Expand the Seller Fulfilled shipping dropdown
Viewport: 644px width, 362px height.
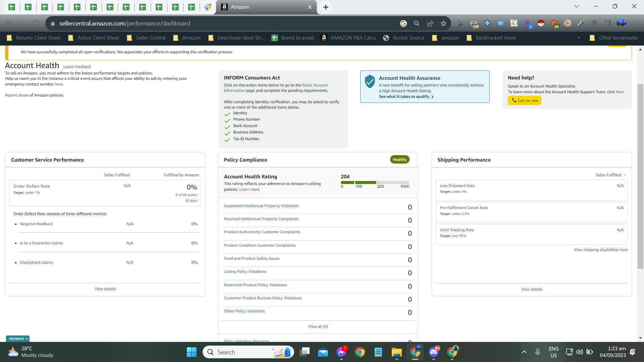(611, 175)
